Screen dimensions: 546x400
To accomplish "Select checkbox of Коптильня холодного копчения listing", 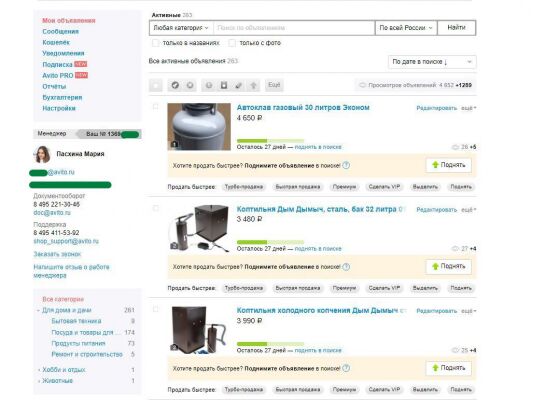I will coord(156,309).
